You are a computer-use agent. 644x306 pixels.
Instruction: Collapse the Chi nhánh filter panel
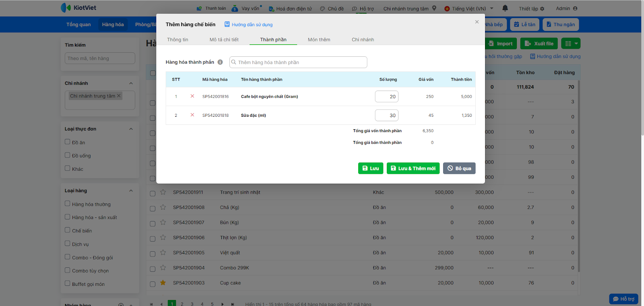pos(131,83)
